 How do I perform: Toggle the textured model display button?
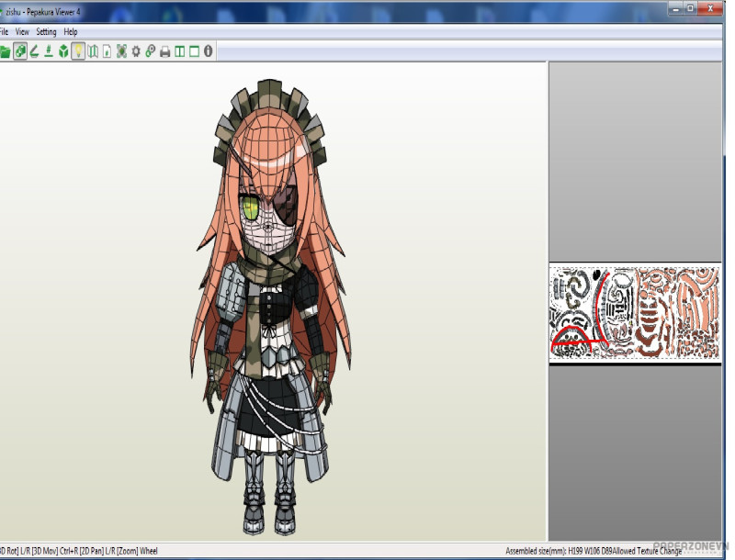pos(19,51)
